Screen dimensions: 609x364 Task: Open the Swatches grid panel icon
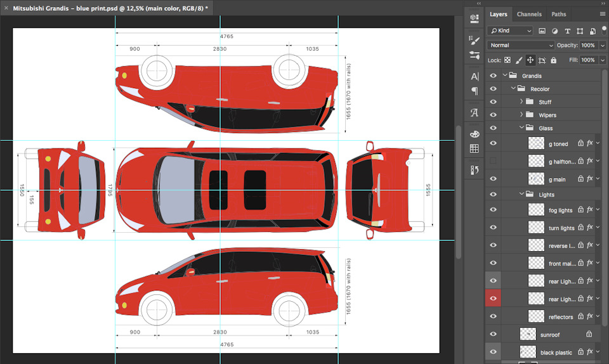(475, 148)
